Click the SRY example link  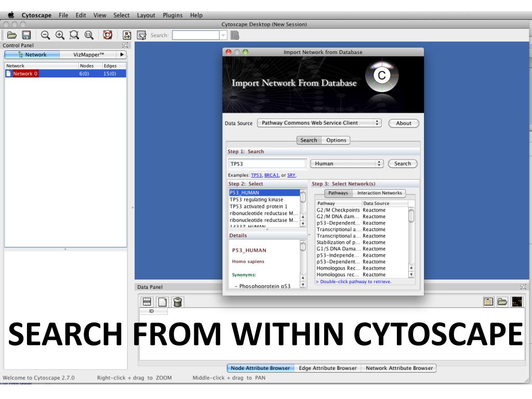[291, 175]
